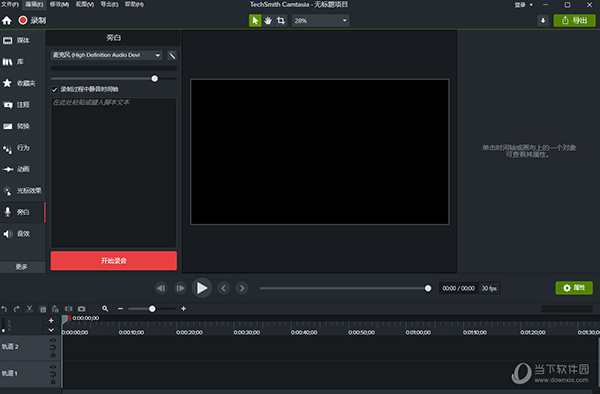Screen dimensions: 600x394
Task: Click the Paste icon in the timeline toolbar
Action: 55,309
